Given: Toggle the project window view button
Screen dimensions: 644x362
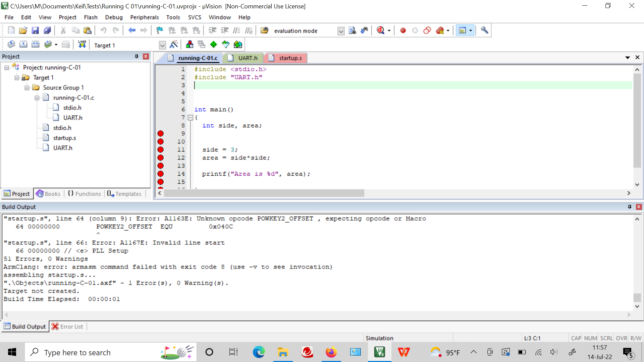Looking at the screenshot, I should point(463,31).
